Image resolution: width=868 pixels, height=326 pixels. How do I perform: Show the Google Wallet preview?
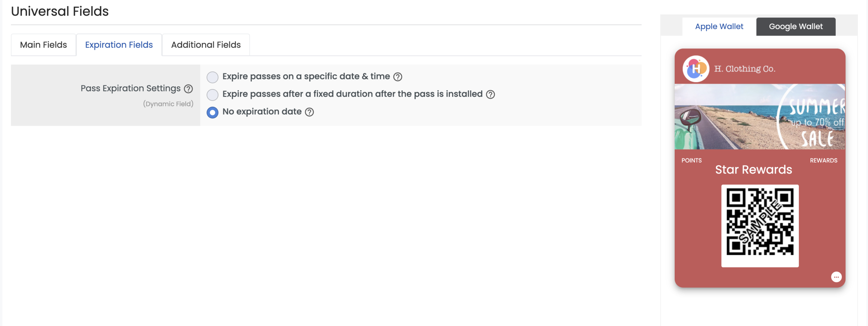[796, 26]
